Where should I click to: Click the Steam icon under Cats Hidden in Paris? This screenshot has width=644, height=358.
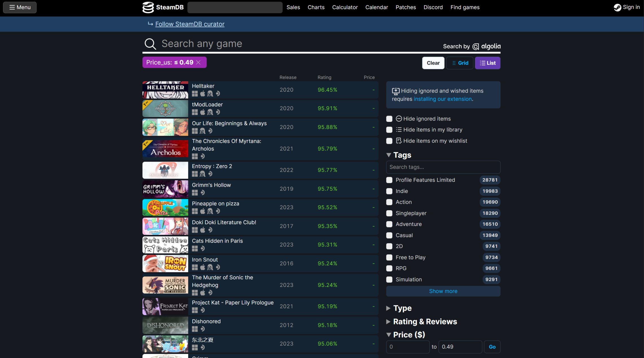203,249
